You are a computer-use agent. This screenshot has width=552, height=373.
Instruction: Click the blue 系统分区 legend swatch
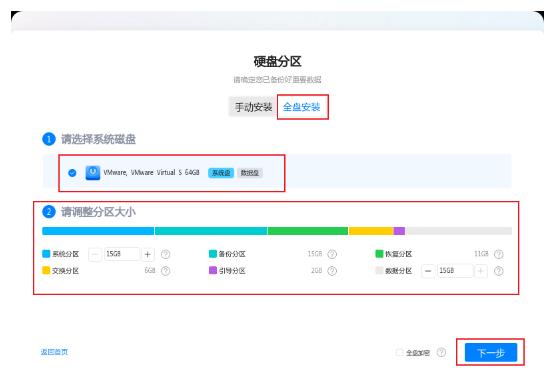point(46,254)
